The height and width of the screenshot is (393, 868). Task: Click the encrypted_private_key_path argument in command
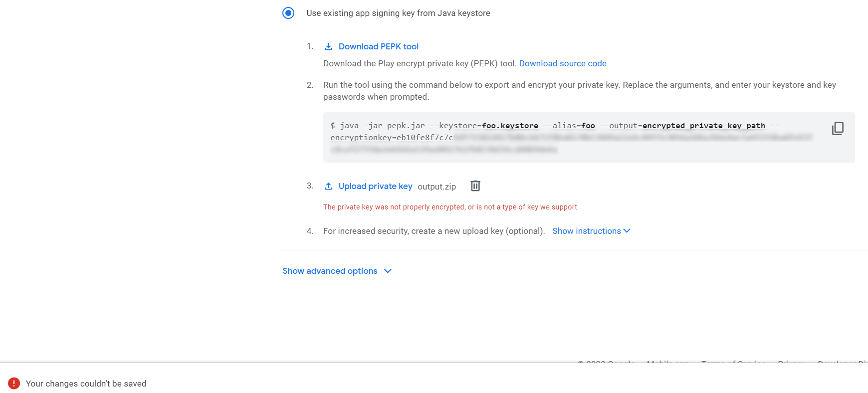pos(703,126)
